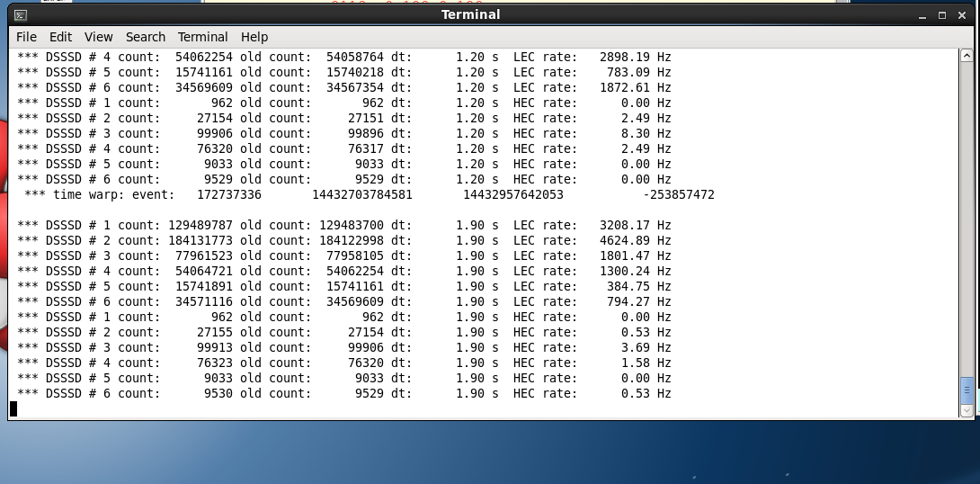The height and width of the screenshot is (484, 980).
Task: Click the HEC rate 3.69 Hz
Action: tap(646, 347)
